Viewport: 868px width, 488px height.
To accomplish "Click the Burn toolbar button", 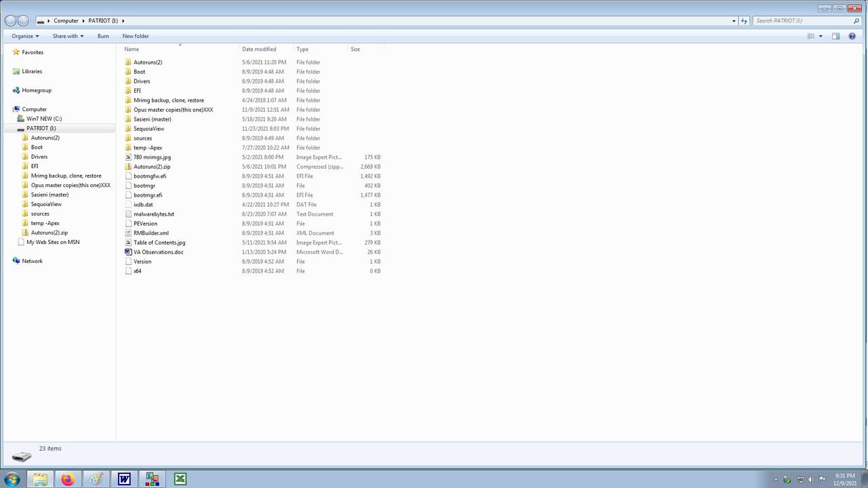I will [103, 36].
